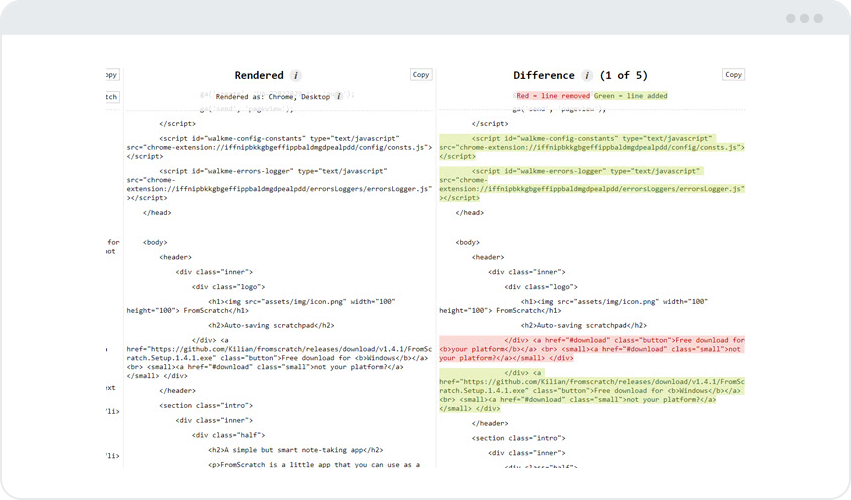Click the </head> tag in the Rendered panel
Screen dimensions: 851x500
157,213
